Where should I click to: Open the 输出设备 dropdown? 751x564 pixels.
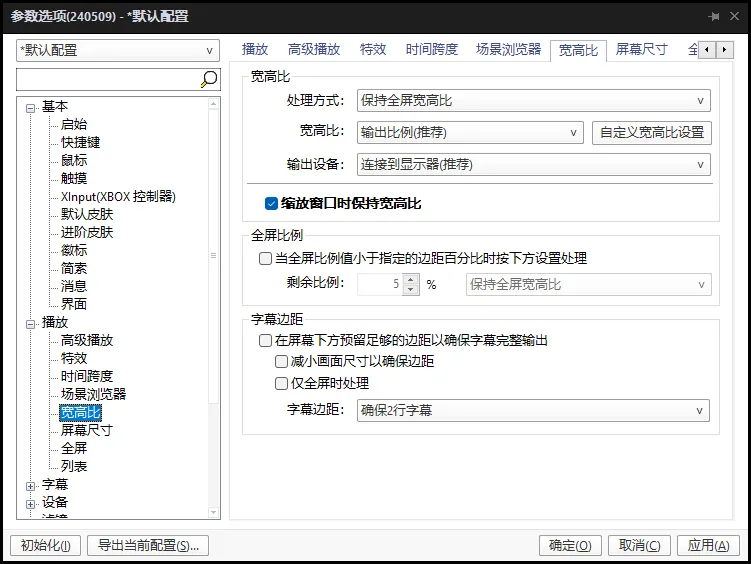click(x=534, y=165)
